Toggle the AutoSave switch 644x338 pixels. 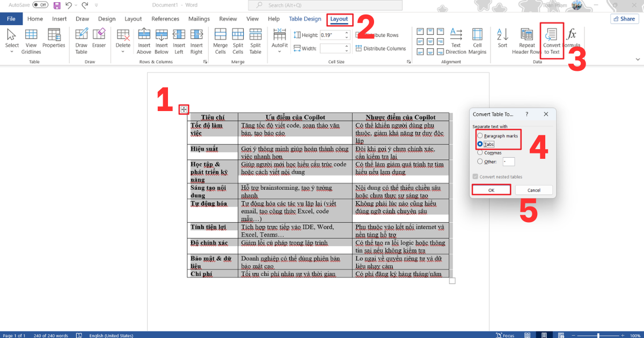[x=40, y=5]
